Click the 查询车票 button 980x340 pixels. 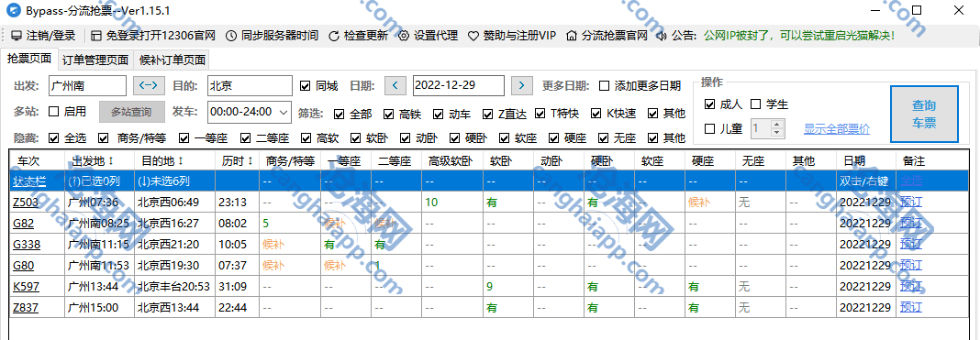924,115
